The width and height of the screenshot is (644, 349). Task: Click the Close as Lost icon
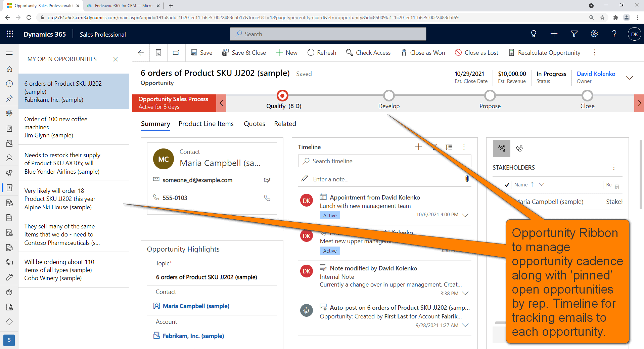(x=458, y=53)
